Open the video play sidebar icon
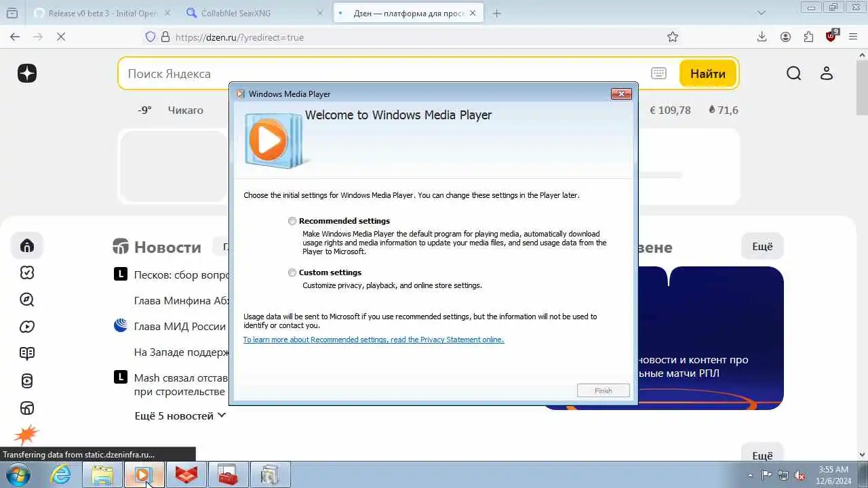 coord(27,327)
